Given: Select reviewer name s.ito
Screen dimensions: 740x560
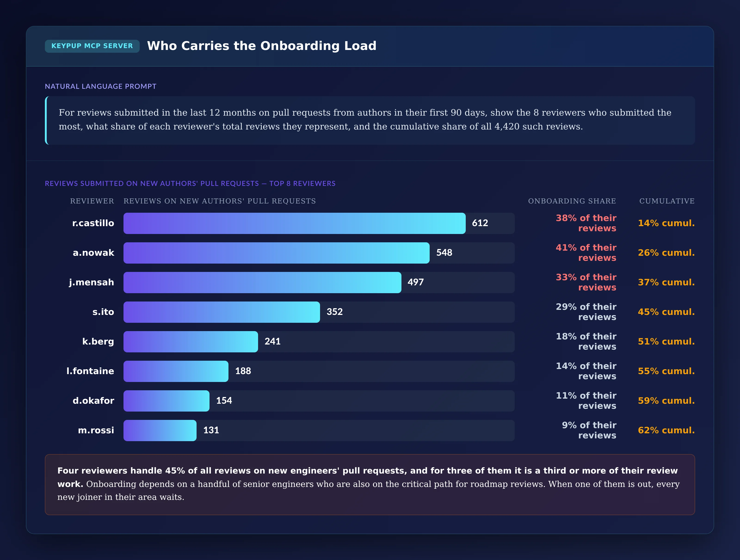Looking at the screenshot, I should [x=103, y=312].
